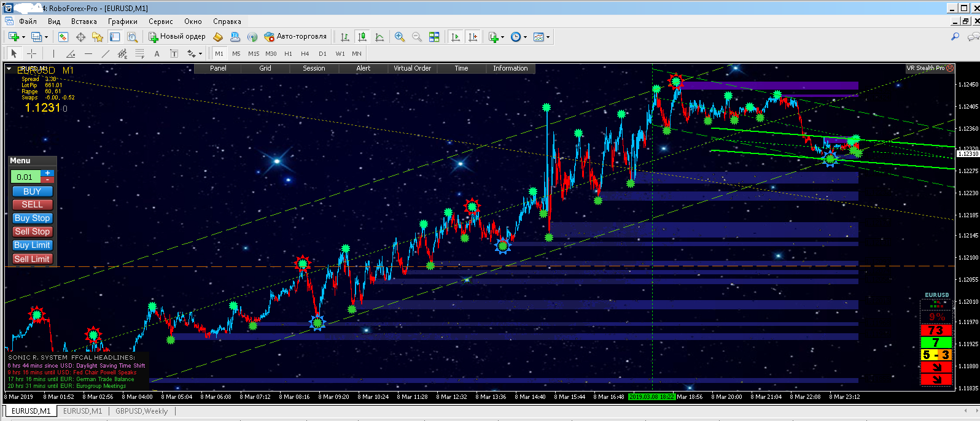
Task: Toggle the Terminal panel icon
Action: (x=115, y=37)
